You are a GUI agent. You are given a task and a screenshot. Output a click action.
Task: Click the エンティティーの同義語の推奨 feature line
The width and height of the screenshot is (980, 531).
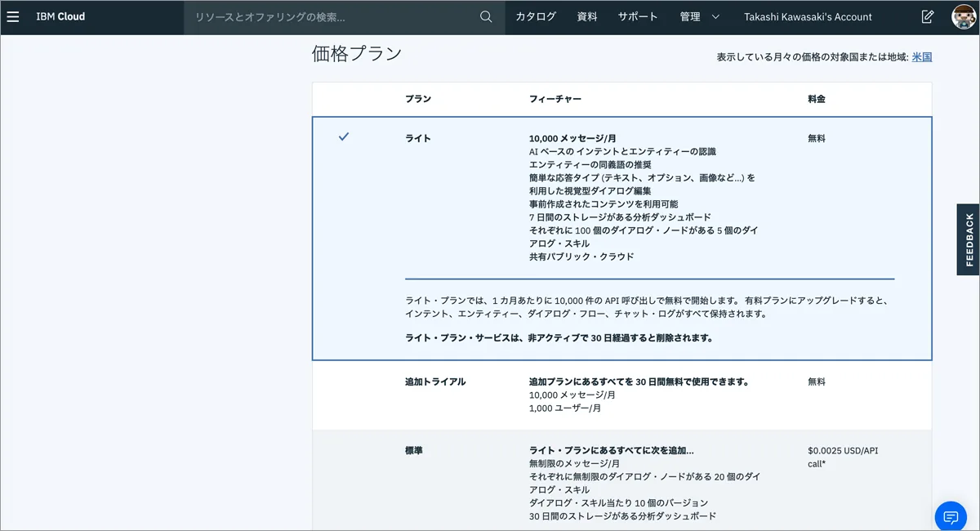coord(590,164)
